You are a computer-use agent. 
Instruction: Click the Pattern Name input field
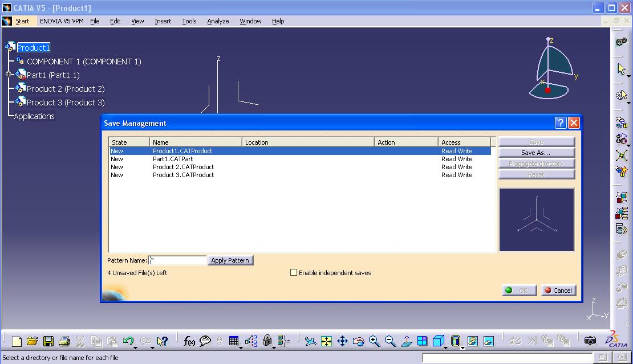[177, 260]
